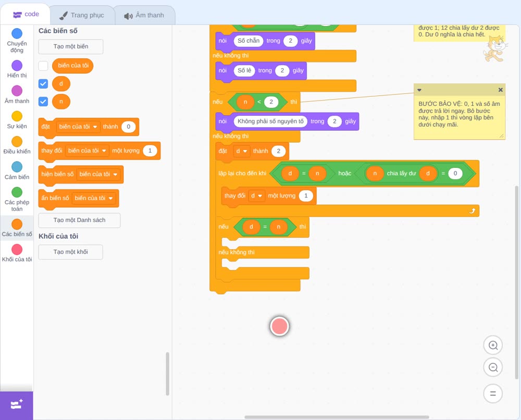Open Cảm biến blocks category
The height and width of the screenshot is (420, 521).
tap(17, 170)
